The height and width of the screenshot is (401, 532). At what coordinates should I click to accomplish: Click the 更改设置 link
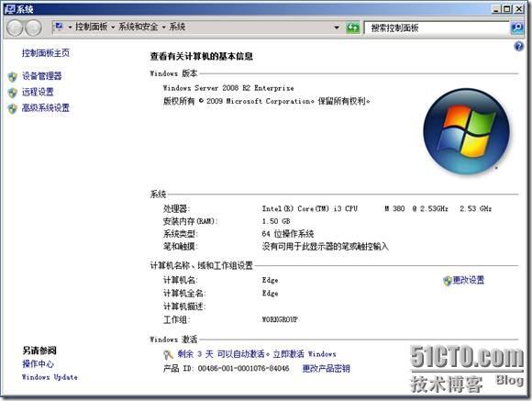coord(469,280)
